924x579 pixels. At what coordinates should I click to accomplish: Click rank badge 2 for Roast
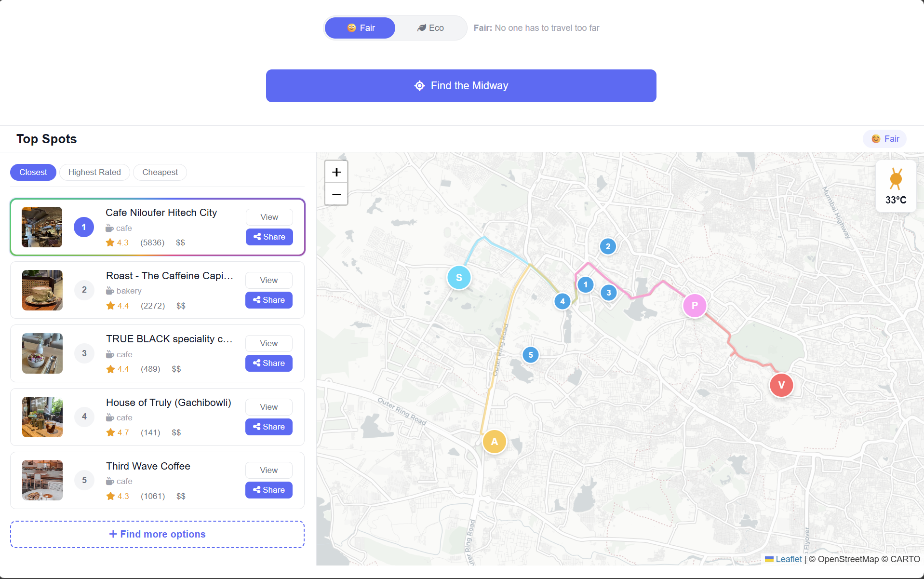[84, 290]
